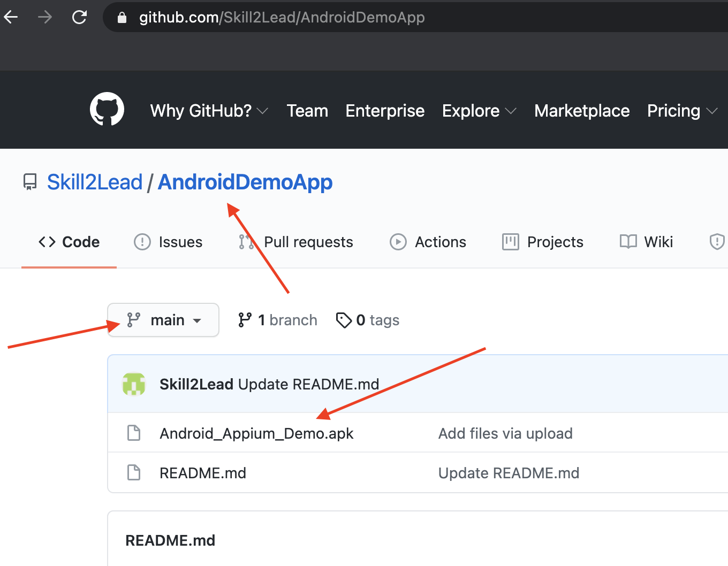Click the padlock icon in address bar
This screenshot has width=728, height=566.
tap(122, 17)
